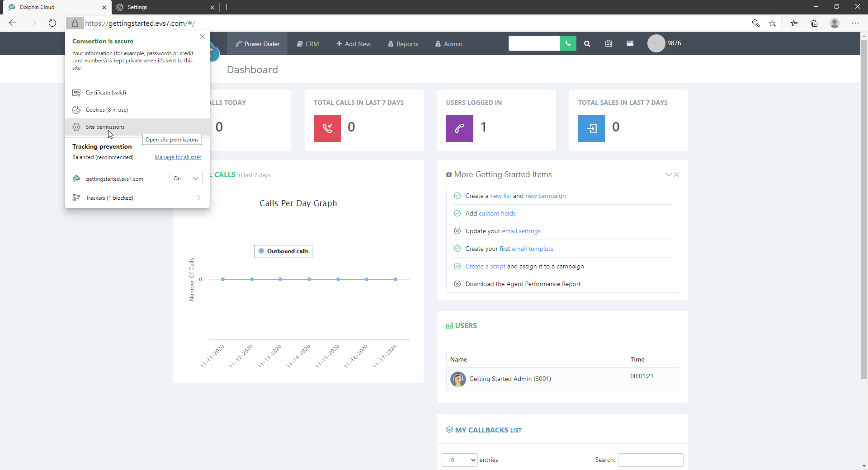Click the red incoming calls icon

pyautogui.click(x=327, y=128)
